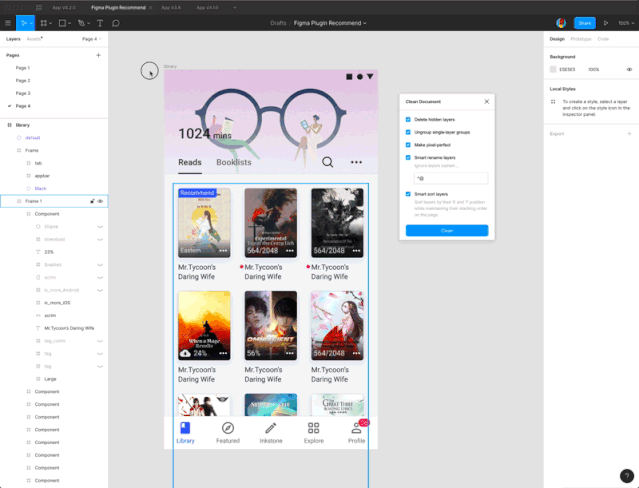Click the Library book icon in mockup
This screenshot has width=639, height=488.
(x=185, y=428)
